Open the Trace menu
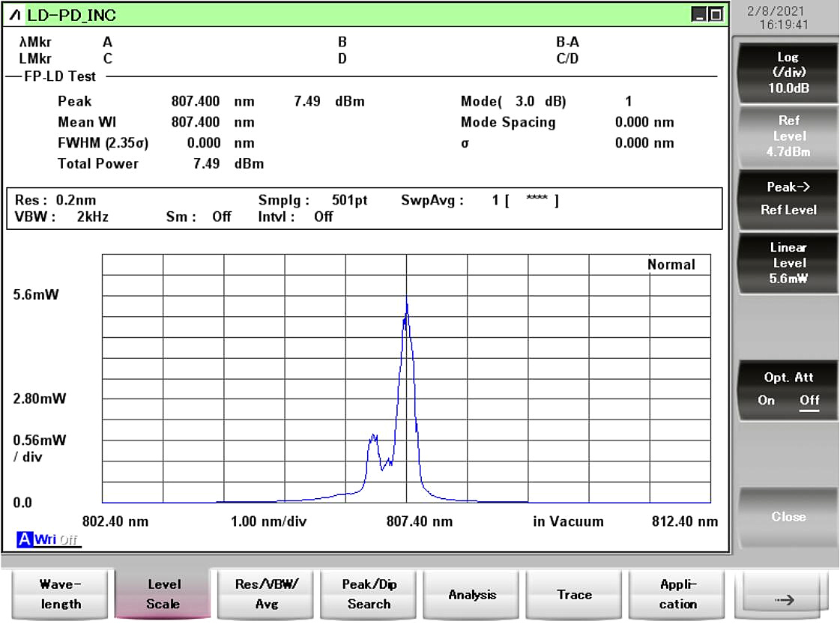Image resolution: width=840 pixels, height=624 pixels. 574,594
